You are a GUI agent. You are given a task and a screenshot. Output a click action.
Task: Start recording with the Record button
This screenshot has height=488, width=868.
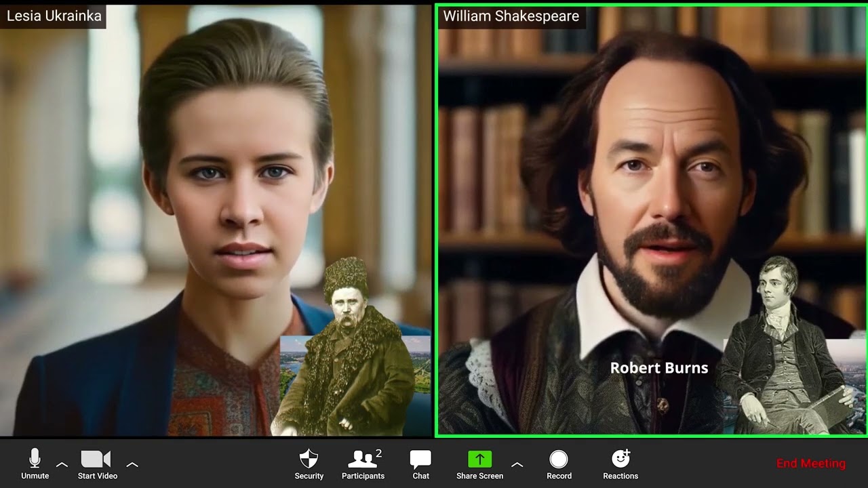[559, 464]
